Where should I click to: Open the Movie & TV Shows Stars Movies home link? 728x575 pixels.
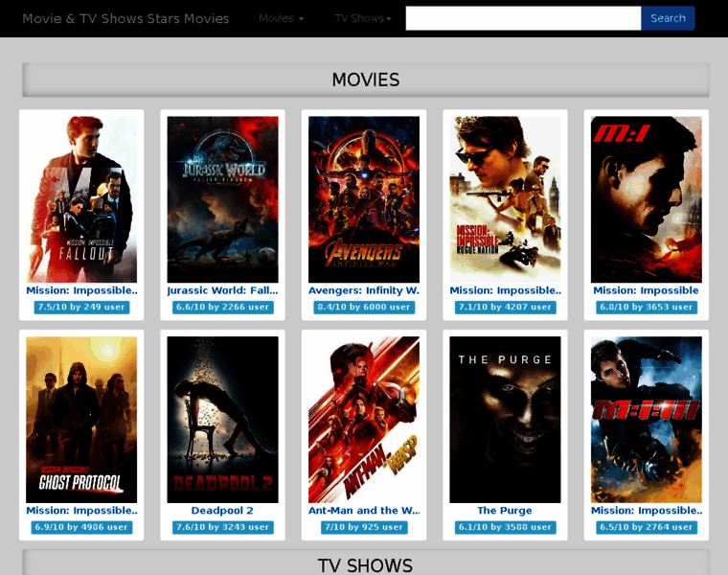[x=125, y=18]
